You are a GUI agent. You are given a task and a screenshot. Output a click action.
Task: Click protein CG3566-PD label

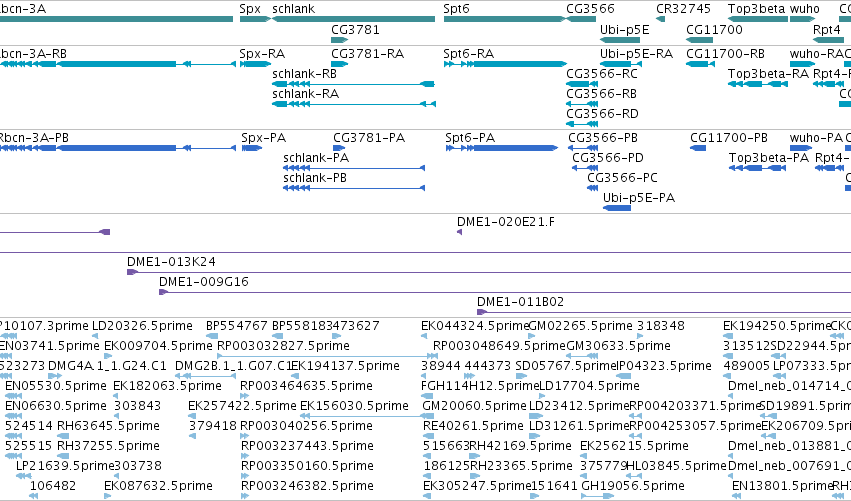(x=608, y=158)
